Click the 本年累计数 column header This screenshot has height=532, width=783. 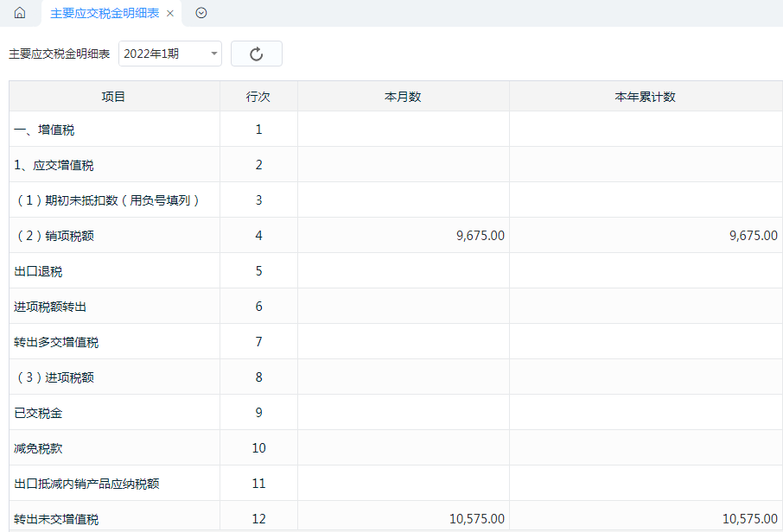(x=646, y=97)
